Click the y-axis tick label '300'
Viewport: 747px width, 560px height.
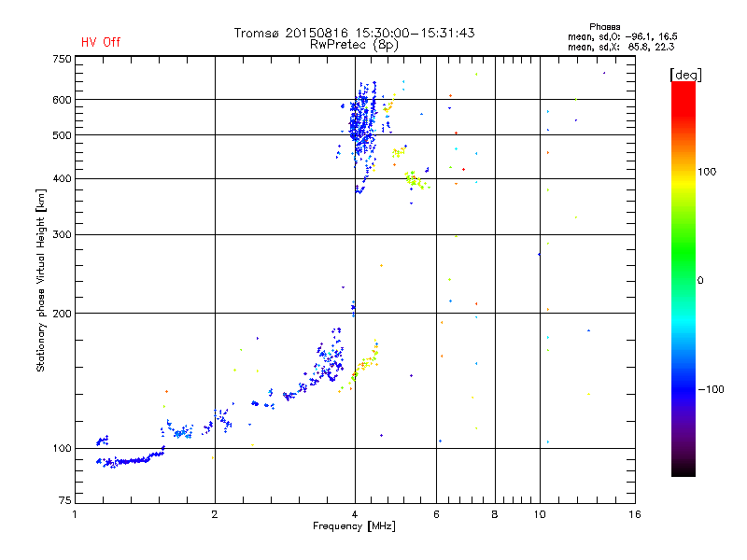click(62, 234)
